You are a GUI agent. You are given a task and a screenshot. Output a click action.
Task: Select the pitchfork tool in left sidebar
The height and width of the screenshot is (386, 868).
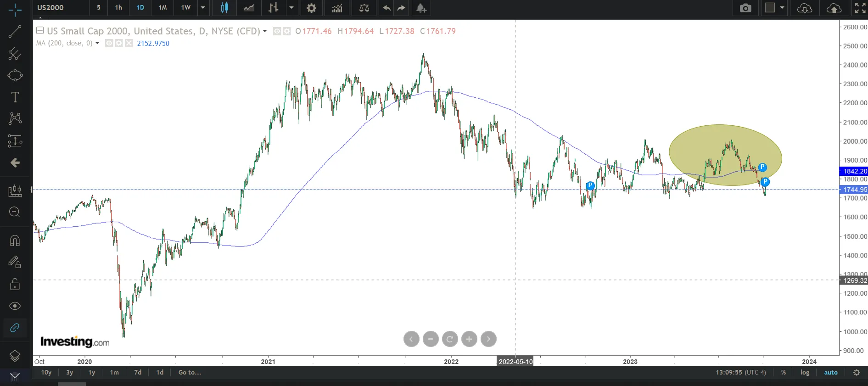pyautogui.click(x=15, y=54)
